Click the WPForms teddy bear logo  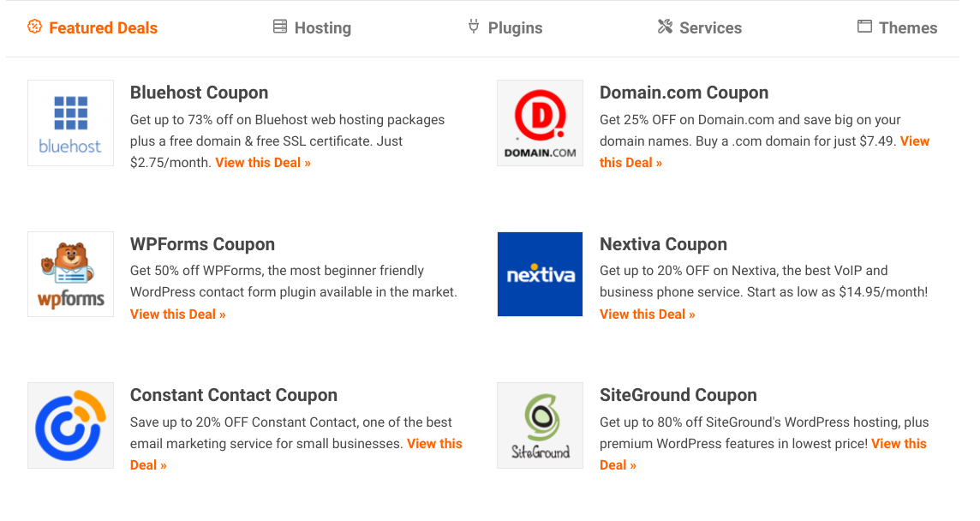[x=70, y=273]
